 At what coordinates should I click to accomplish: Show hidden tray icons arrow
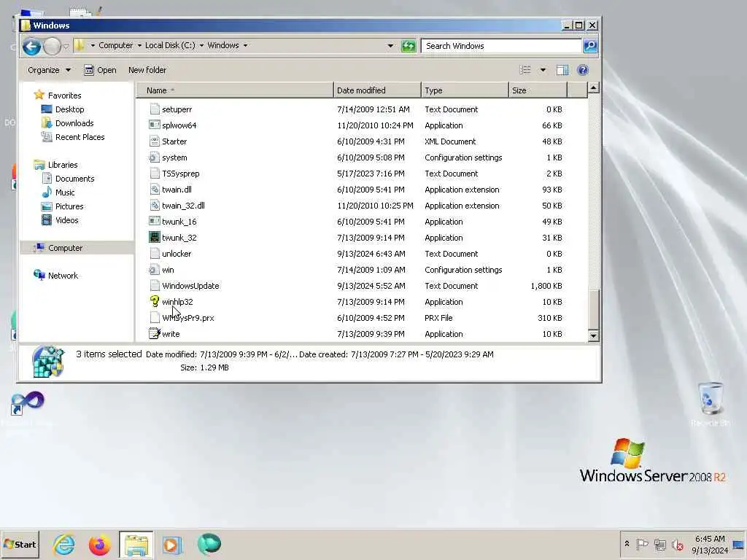[627, 544]
